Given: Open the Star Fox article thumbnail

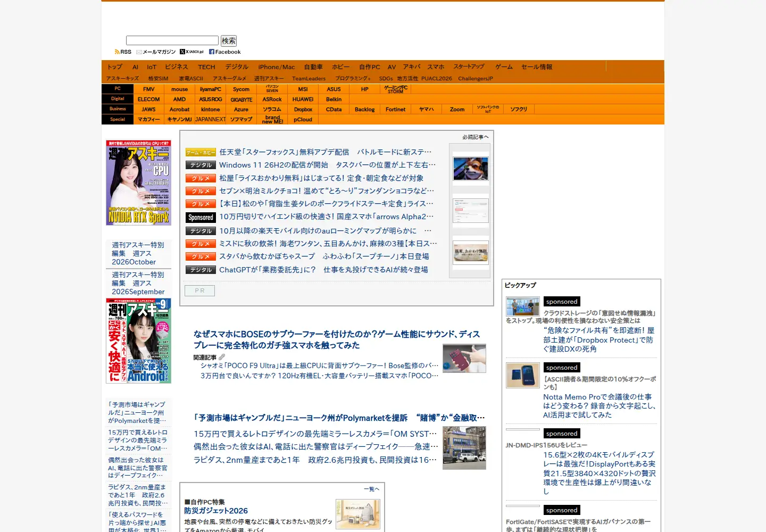Looking at the screenshot, I should coord(471,169).
